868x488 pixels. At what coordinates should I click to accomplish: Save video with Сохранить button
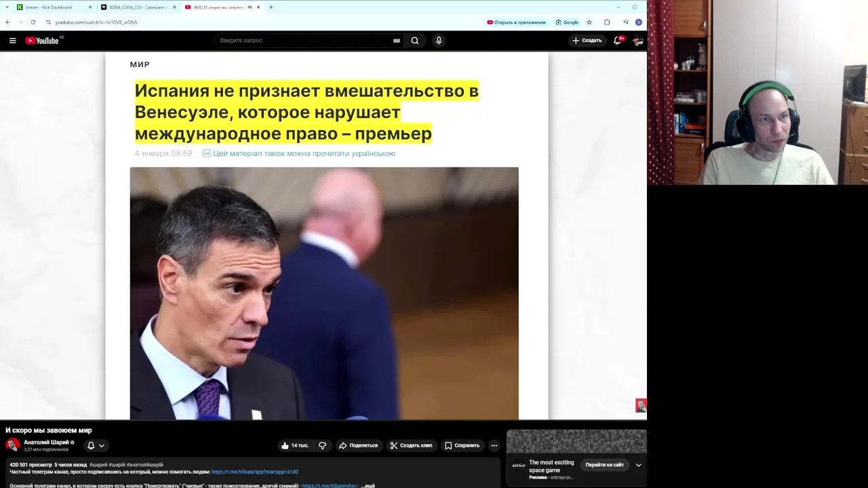click(462, 445)
